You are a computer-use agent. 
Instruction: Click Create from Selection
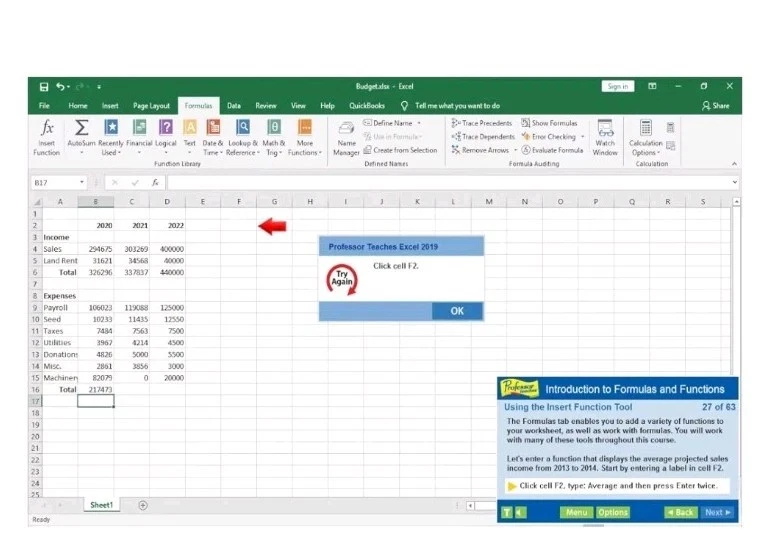tap(400, 150)
